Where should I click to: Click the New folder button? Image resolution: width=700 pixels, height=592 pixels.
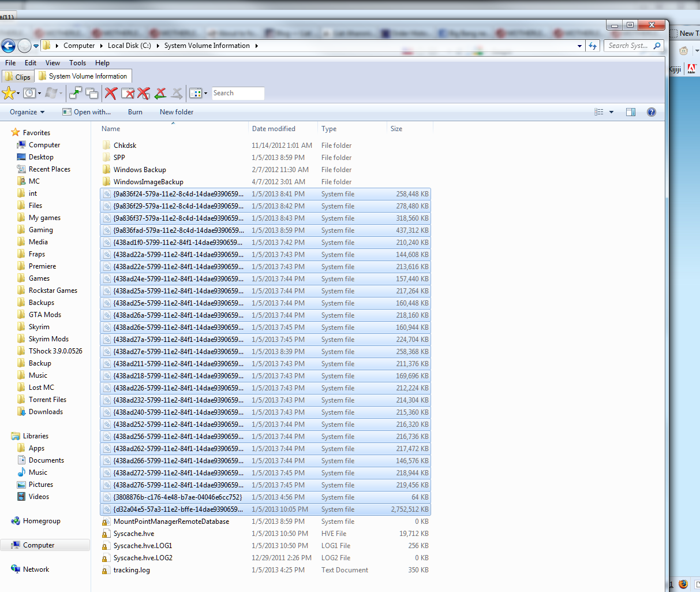click(177, 112)
